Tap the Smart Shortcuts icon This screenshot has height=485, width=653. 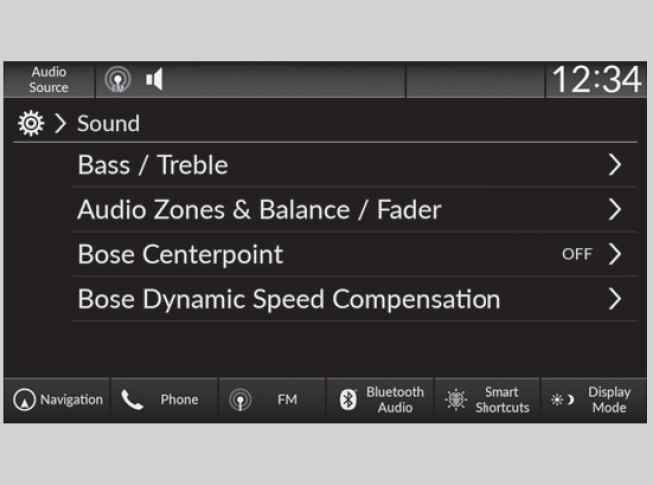(454, 400)
